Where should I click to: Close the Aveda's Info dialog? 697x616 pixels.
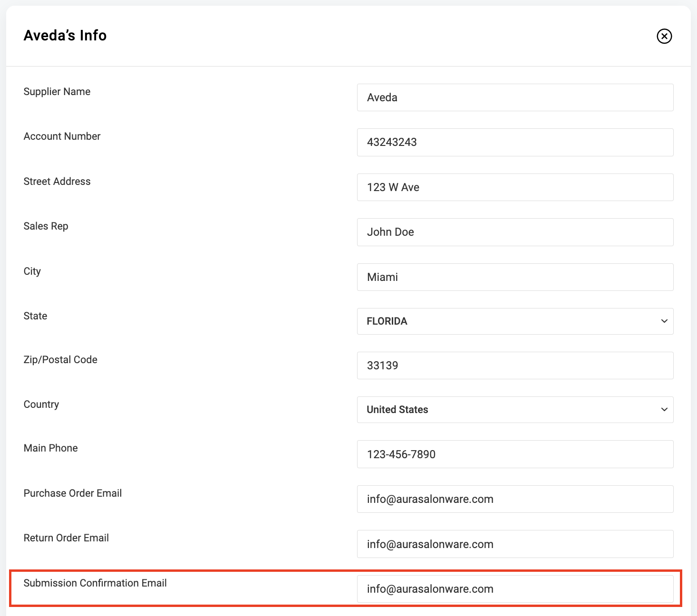(x=664, y=36)
